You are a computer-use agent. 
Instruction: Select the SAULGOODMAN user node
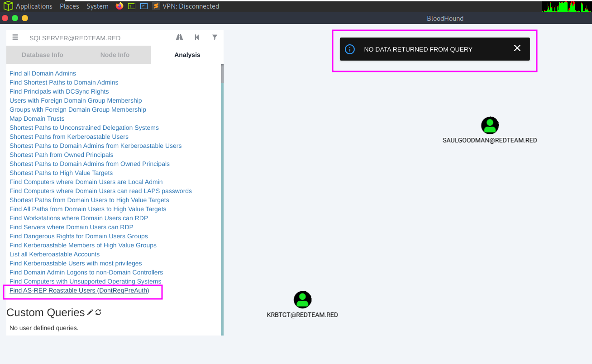(x=490, y=126)
